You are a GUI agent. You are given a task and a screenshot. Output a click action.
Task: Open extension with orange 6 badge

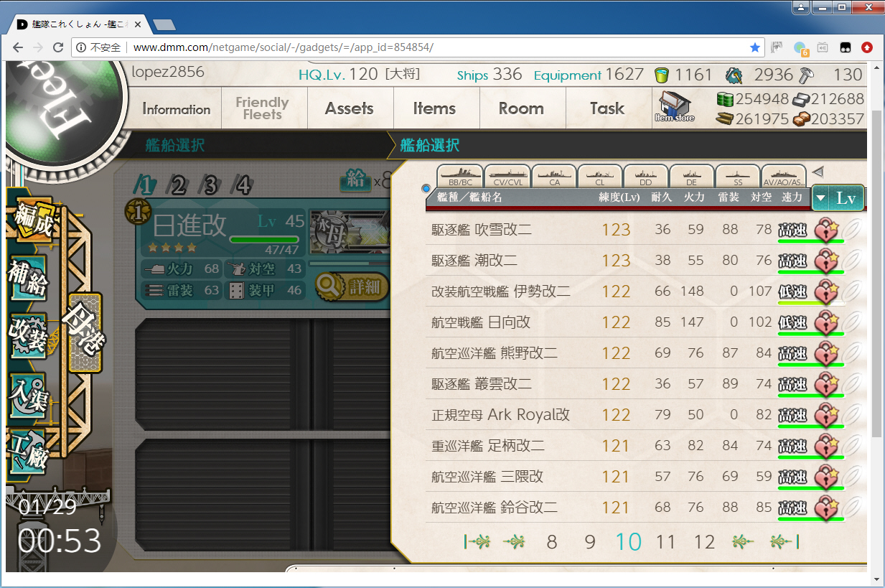800,48
